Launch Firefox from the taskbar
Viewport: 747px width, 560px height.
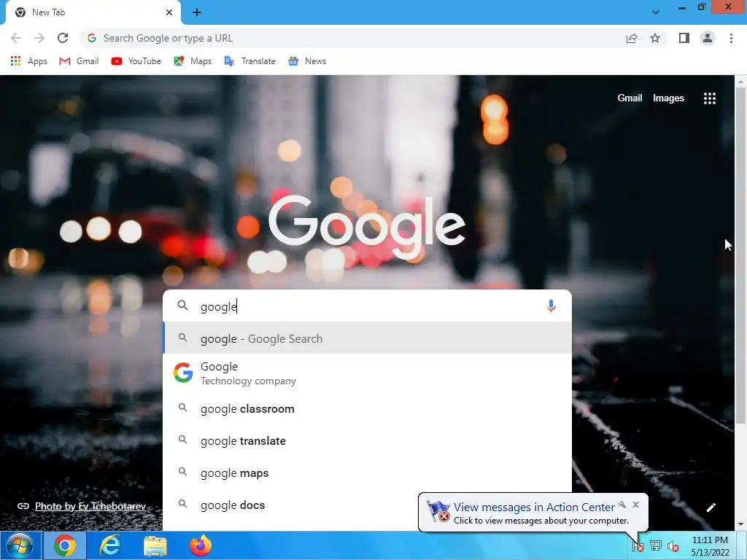[201, 545]
